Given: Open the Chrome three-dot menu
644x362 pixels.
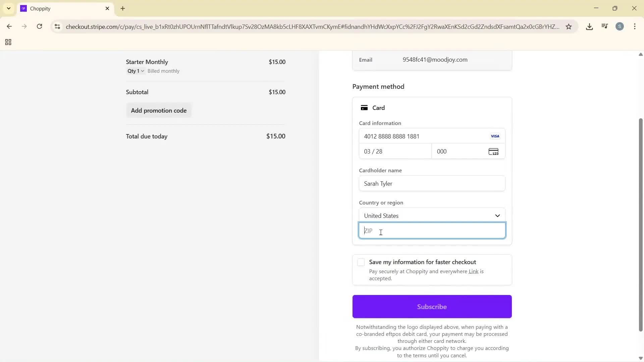Looking at the screenshot, I should tap(635, 26).
